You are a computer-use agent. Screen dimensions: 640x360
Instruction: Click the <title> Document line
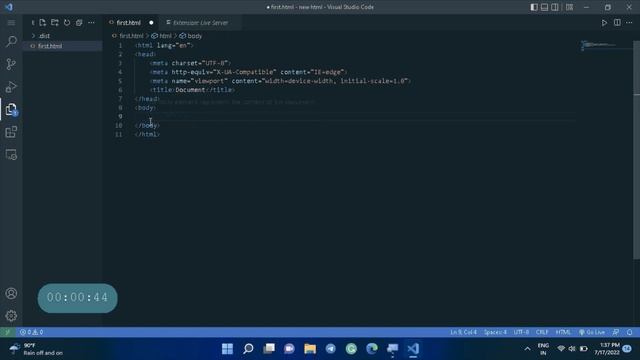coord(192,90)
